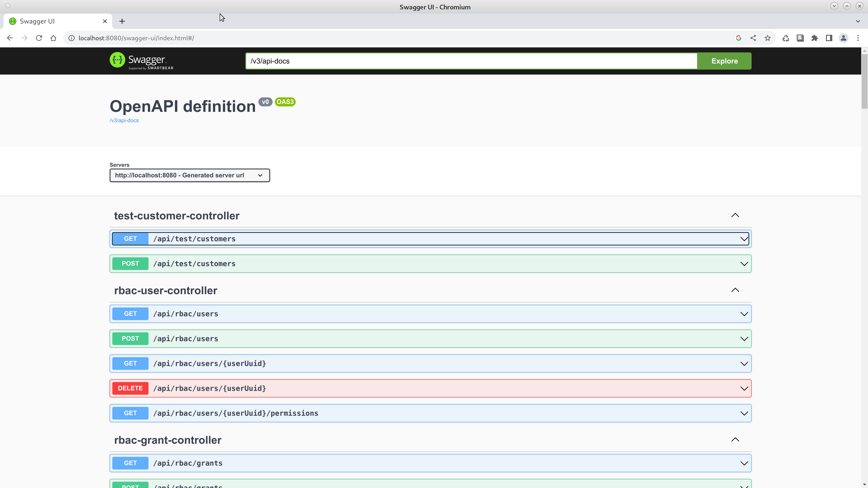Viewport: 868px width, 488px height.
Task: Click the address bar URL
Action: pyautogui.click(x=136, y=38)
